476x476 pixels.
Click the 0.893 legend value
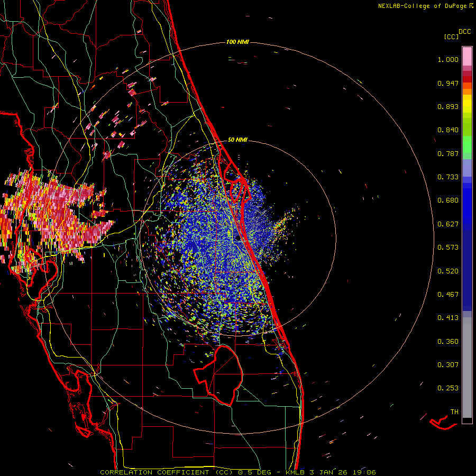pos(448,106)
